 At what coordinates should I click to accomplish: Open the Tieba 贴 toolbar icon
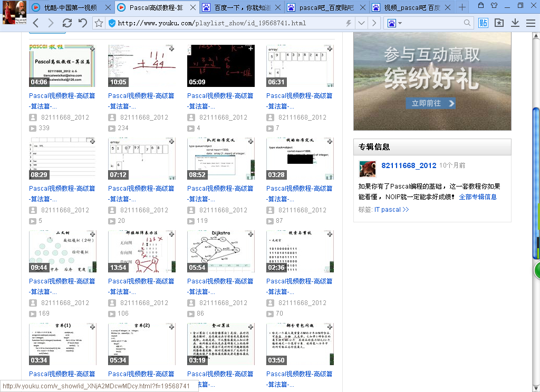(x=483, y=23)
